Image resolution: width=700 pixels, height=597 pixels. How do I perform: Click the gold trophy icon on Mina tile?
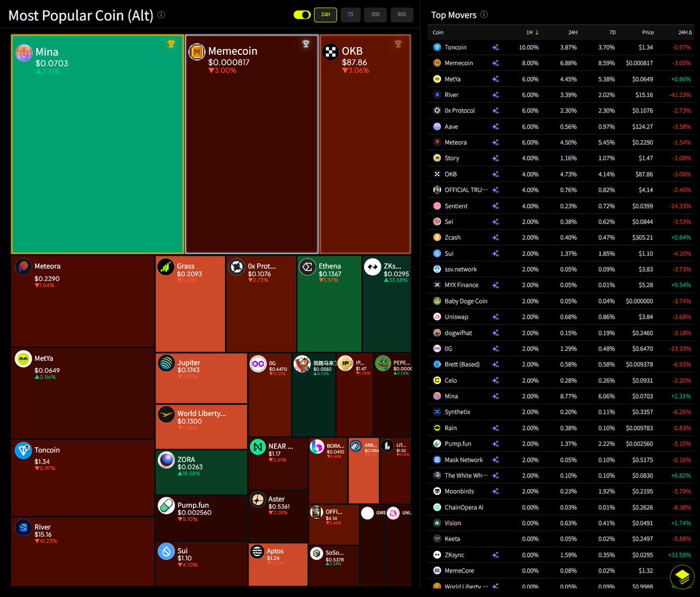coord(171,44)
